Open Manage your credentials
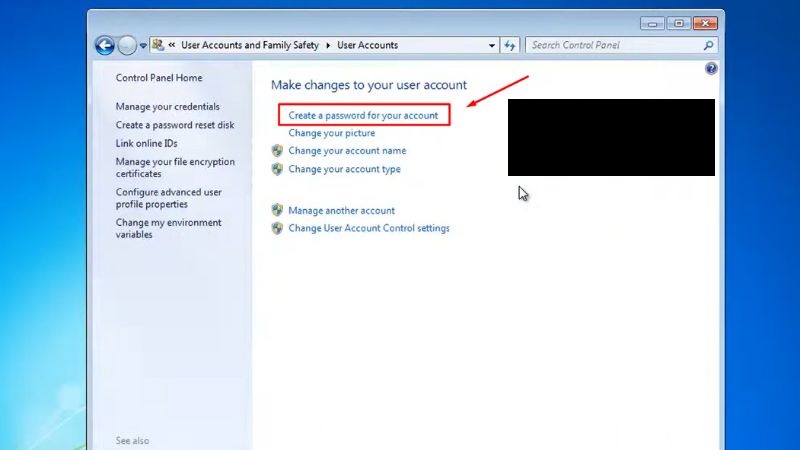 click(167, 106)
